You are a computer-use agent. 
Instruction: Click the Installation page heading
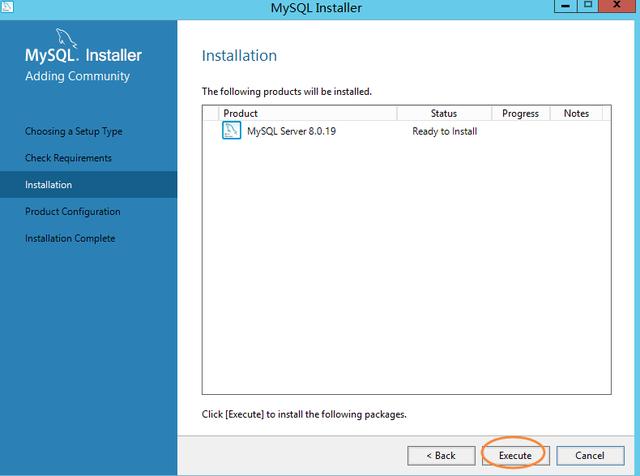coord(239,56)
